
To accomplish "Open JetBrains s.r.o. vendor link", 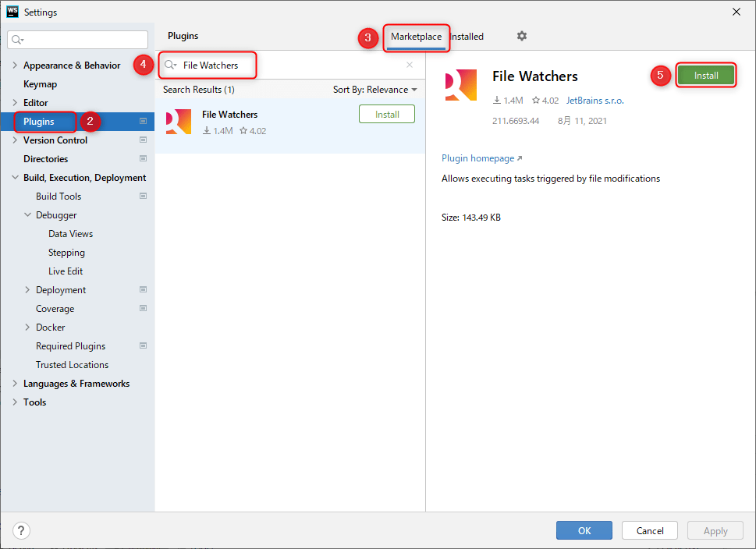I will (x=595, y=101).
